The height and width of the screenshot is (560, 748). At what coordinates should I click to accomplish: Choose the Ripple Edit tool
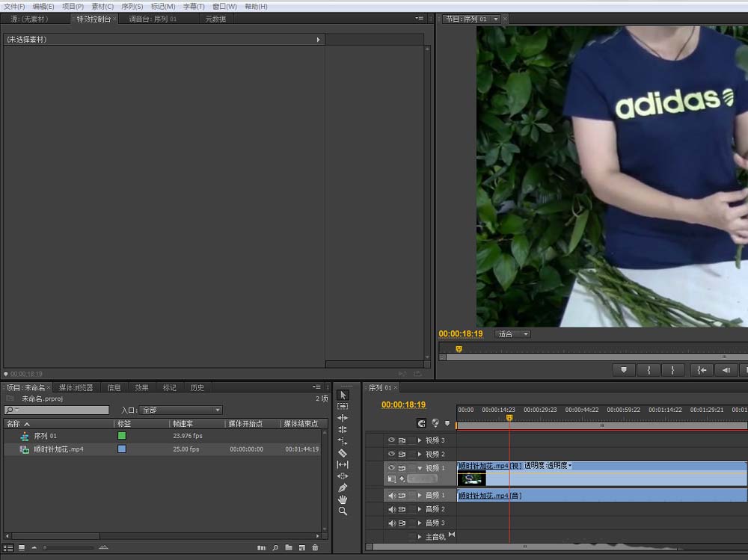click(343, 418)
